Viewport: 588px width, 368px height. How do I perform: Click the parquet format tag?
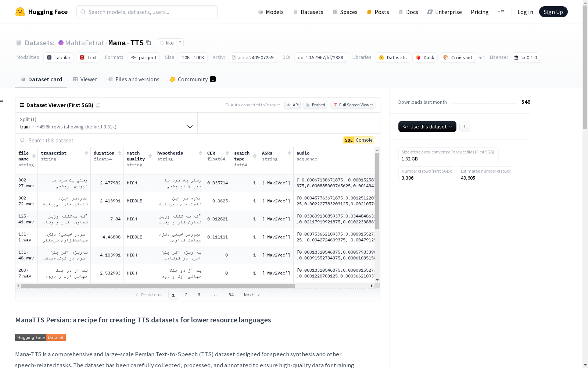coord(144,57)
